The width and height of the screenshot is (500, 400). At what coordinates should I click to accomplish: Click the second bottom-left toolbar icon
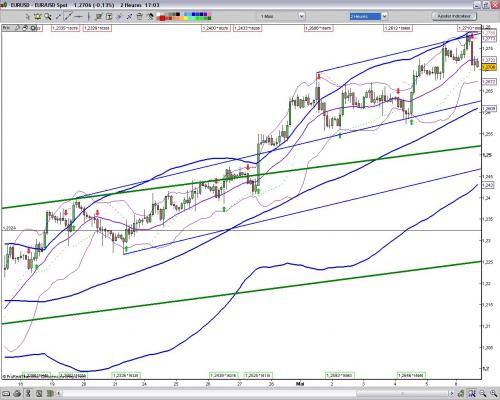17,394
